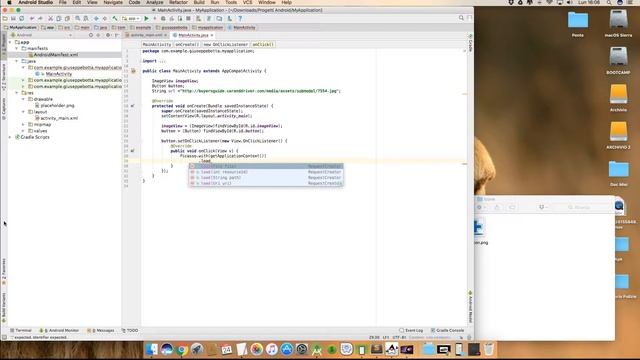Collapse the res folder
The height and width of the screenshot is (360, 640).
(x=17, y=93)
